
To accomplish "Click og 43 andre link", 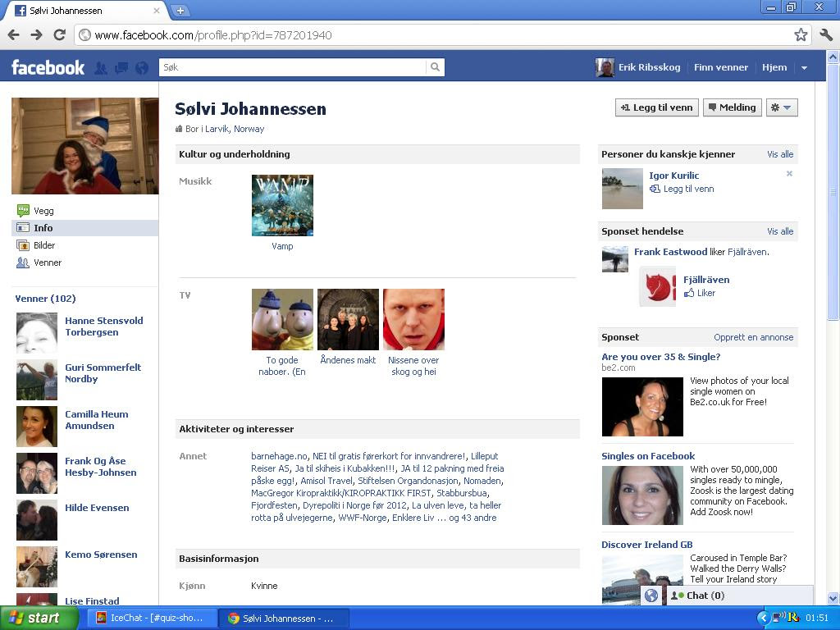I will (472, 518).
